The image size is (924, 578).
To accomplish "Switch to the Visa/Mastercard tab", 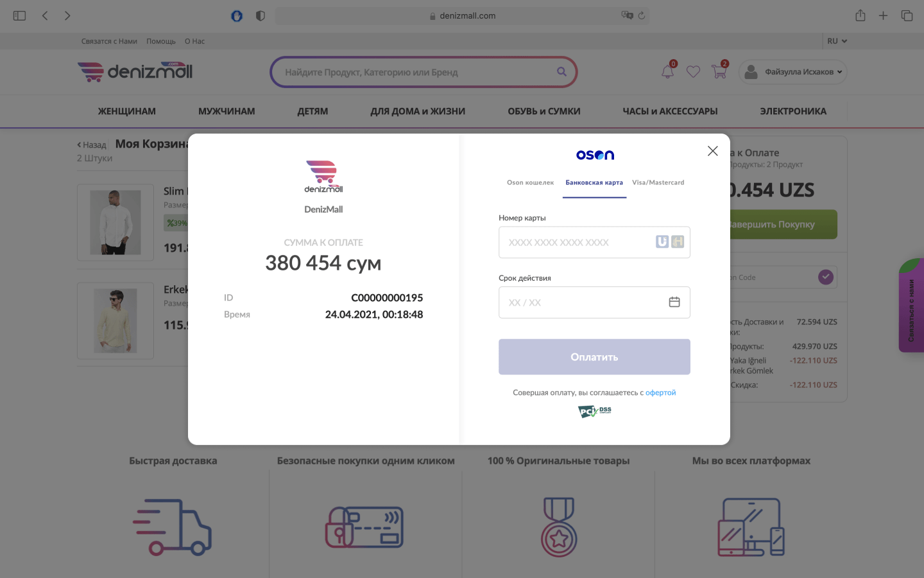I will (658, 183).
